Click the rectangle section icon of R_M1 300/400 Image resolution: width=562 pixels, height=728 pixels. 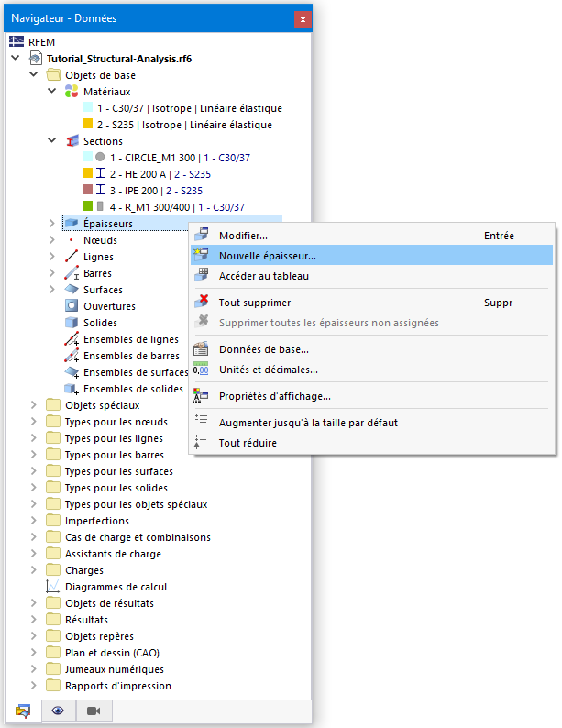[x=100, y=206]
